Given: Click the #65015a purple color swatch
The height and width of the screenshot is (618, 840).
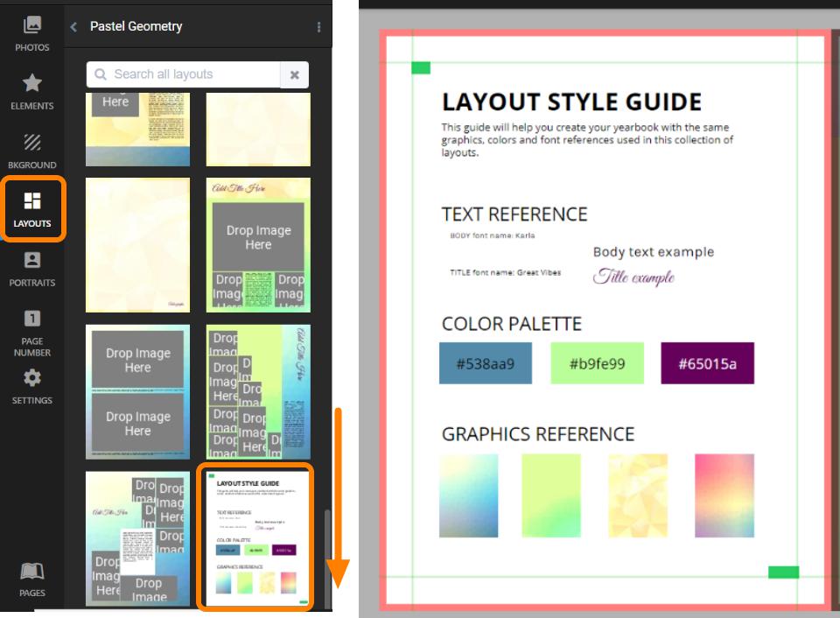Looking at the screenshot, I should point(707,363).
